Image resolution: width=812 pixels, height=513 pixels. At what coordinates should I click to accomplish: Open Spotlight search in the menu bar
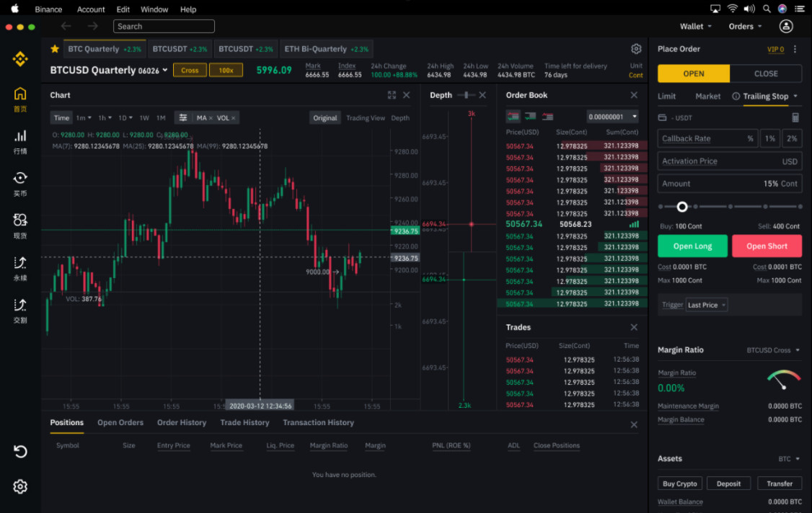coord(767,9)
